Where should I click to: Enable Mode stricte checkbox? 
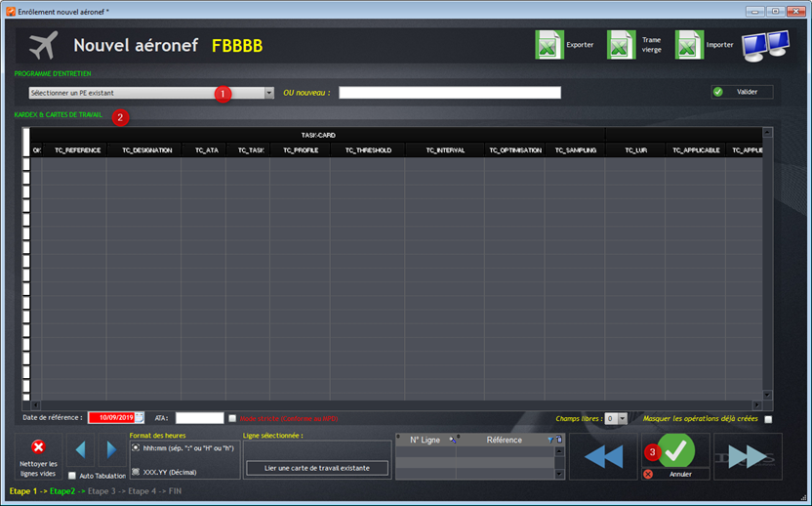click(x=232, y=418)
